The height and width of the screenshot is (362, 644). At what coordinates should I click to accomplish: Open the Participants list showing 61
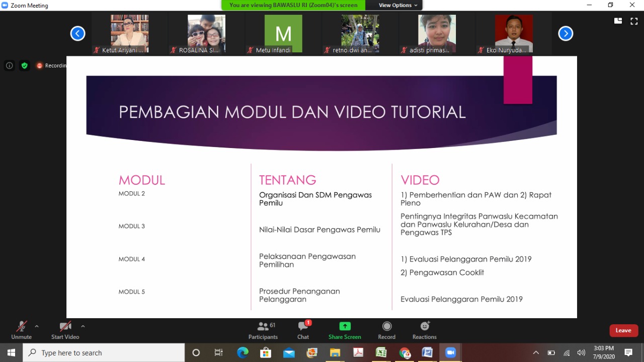[263, 330]
